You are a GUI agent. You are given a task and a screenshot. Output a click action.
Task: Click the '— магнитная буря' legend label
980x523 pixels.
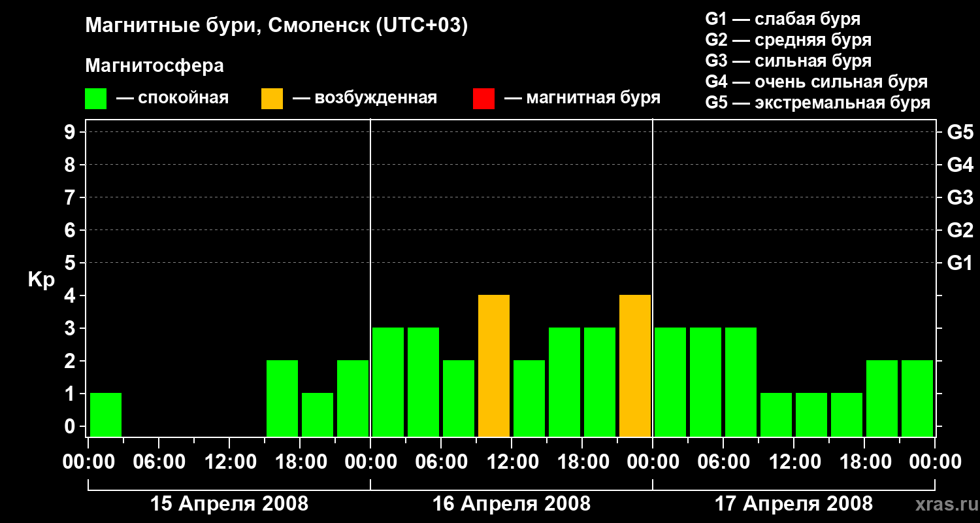pos(582,98)
